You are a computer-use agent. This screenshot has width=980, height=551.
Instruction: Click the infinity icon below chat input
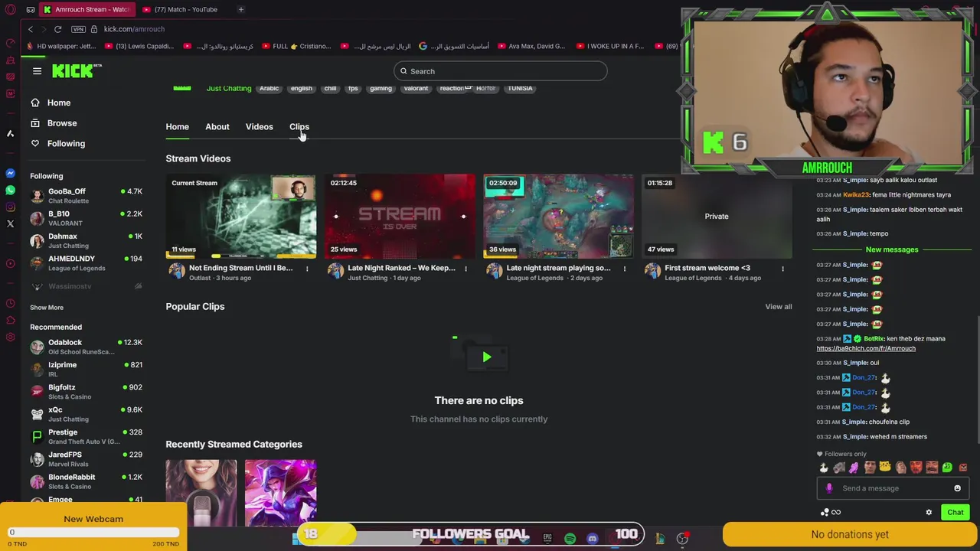tap(836, 512)
